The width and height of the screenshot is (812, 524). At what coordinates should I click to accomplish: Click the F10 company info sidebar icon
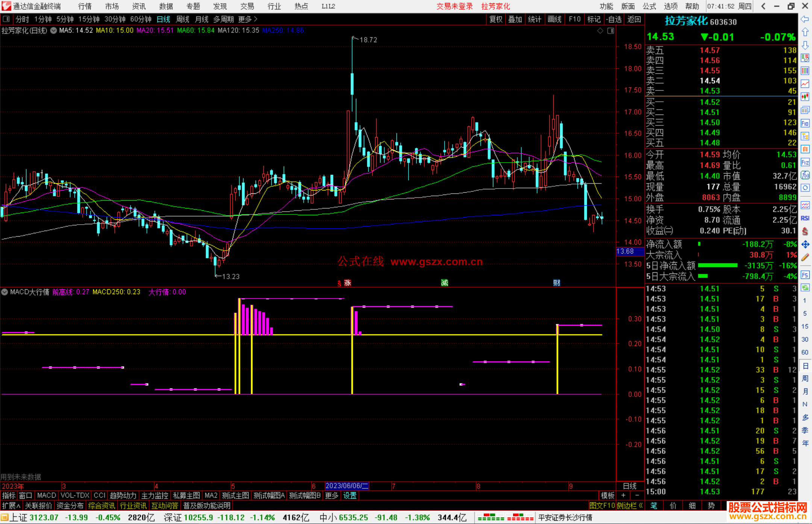pos(805,123)
